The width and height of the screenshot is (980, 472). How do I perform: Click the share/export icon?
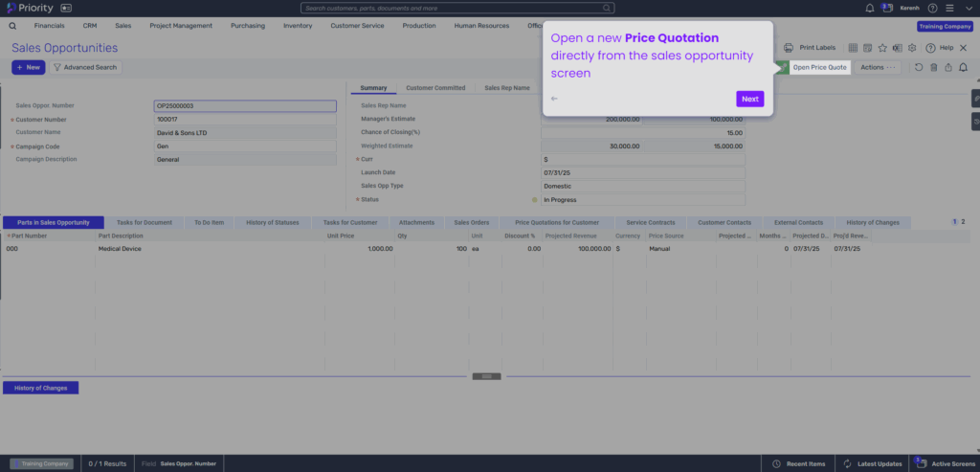tap(948, 67)
